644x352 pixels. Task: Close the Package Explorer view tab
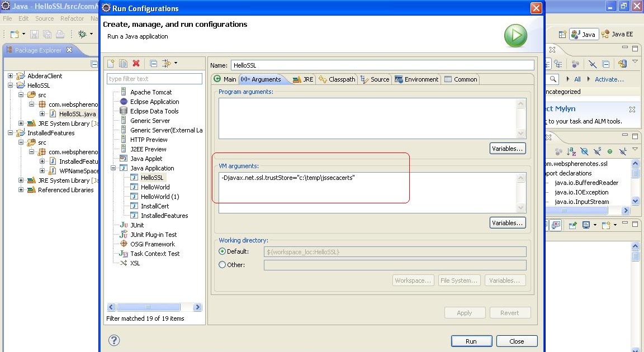point(69,50)
